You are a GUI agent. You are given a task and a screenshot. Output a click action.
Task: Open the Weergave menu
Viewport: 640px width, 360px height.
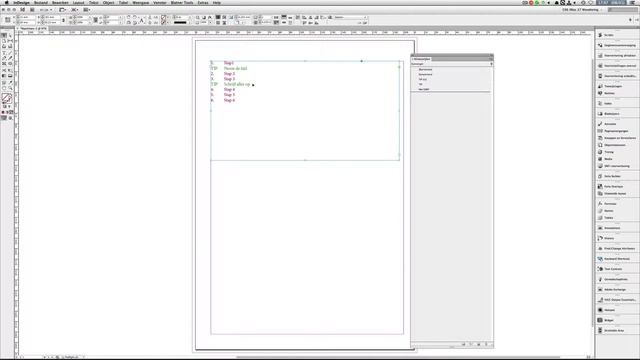[x=140, y=3]
